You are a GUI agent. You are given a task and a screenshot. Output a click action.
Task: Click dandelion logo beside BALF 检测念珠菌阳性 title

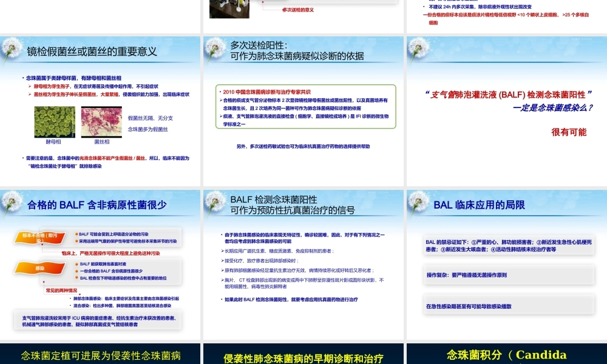click(215, 203)
